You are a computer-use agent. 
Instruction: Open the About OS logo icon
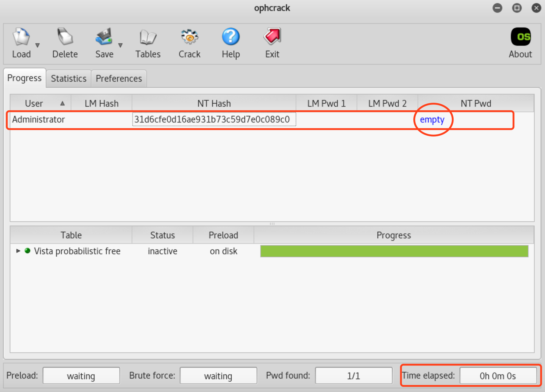tap(521, 37)
